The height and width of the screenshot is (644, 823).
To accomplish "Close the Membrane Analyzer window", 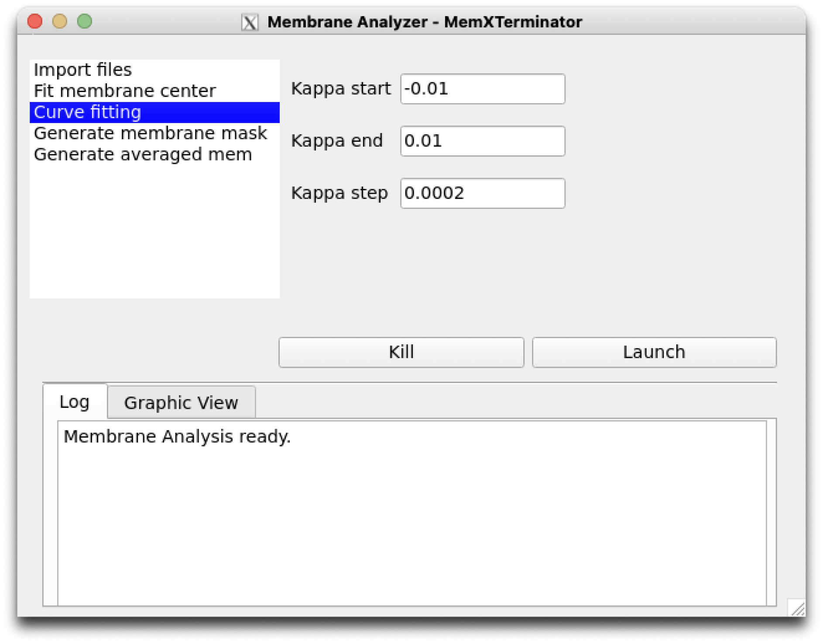I will point(35,21).
